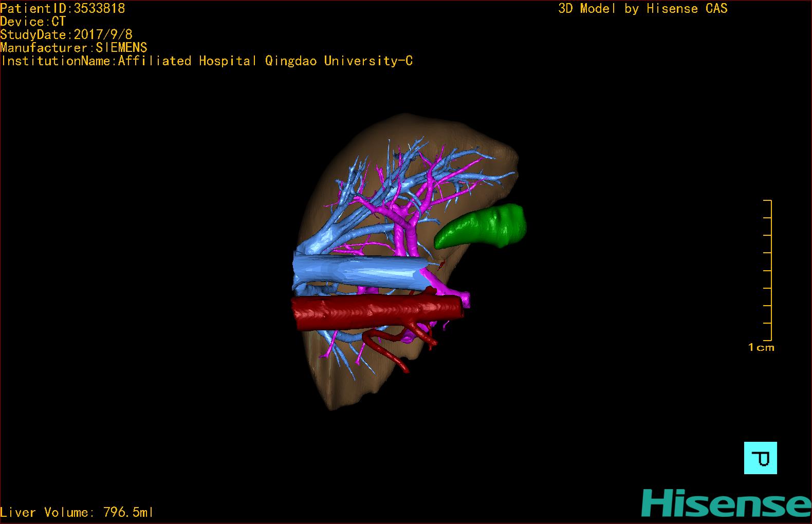Click StudyDate:2017/9/8 text
Screen dimensions: 812x524
[x=66, y=34]
